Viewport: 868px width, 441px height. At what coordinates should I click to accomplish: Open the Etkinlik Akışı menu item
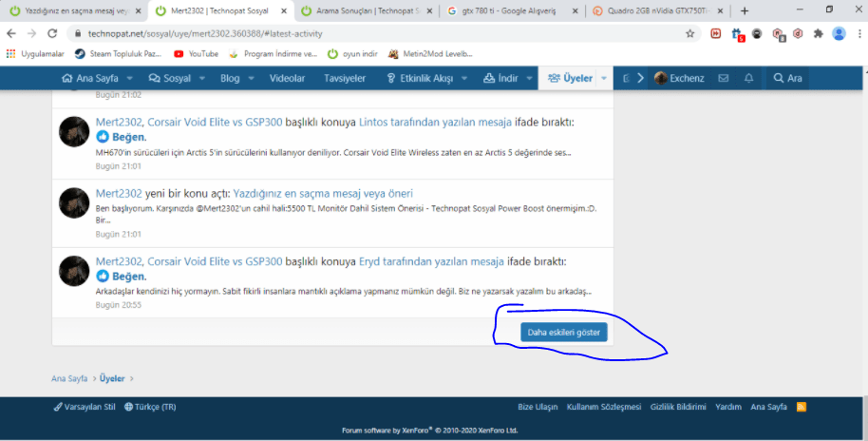tap(420, 78)
